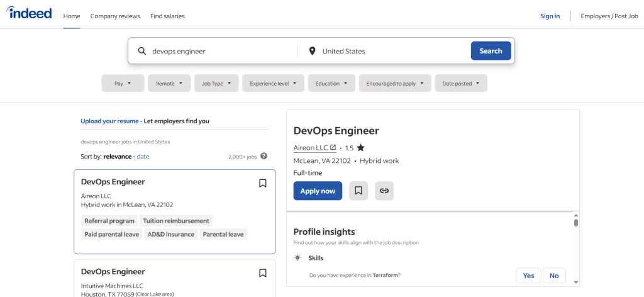Click the search magnifier icon in job field

coord(142,51)
